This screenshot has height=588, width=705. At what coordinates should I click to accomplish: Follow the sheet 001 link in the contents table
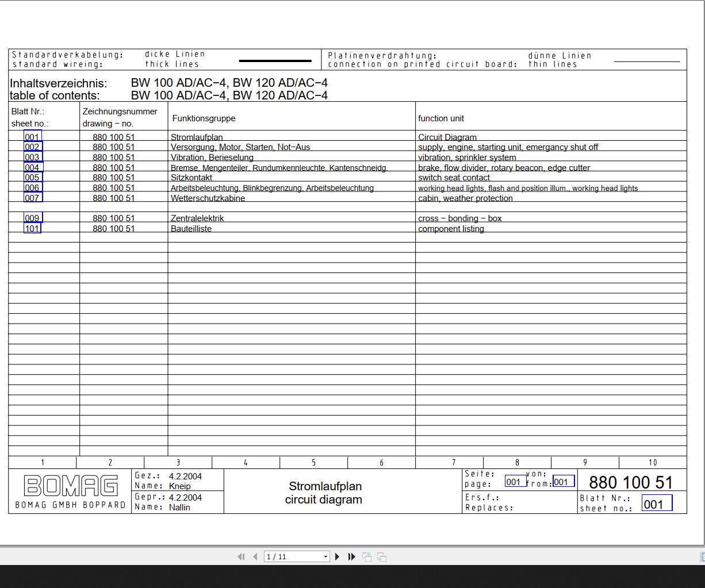tap(32, 137)
